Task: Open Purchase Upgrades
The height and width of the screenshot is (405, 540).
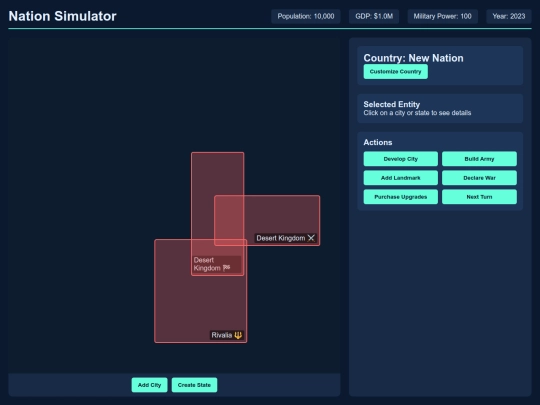Action: (401, 197)
